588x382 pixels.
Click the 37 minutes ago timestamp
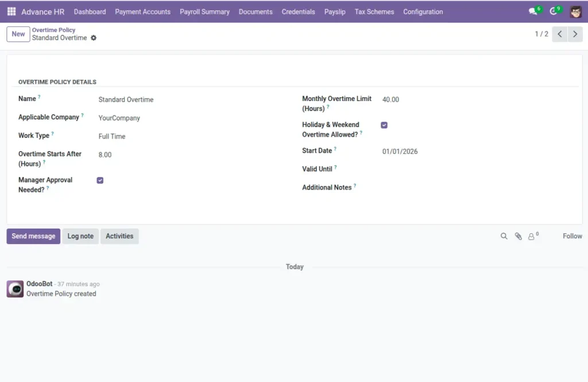[x=78, y=284]
